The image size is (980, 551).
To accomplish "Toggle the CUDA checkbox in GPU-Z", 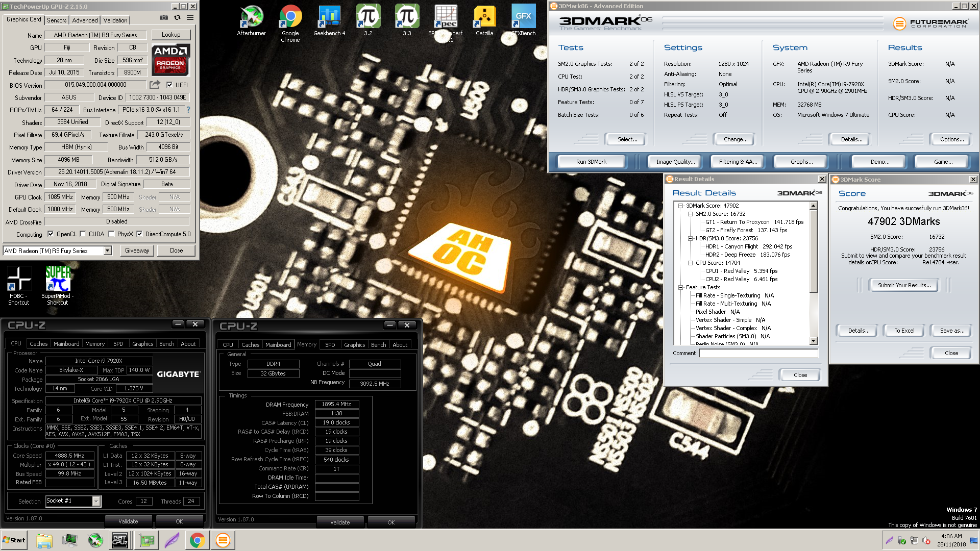I will (x=83, y=234).
